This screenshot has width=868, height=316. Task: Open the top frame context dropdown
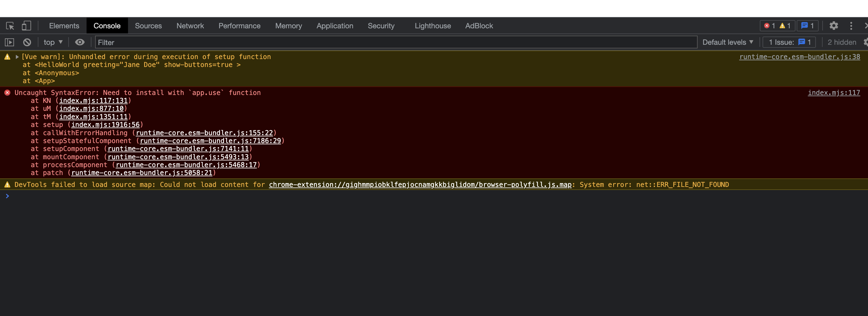coord(52,42)
